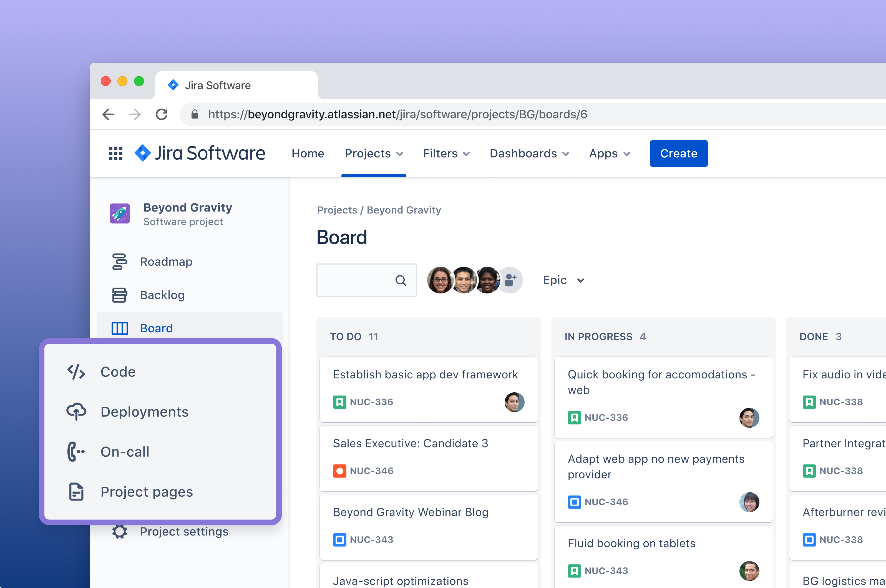Filter by the third team member avatar
This screenshot has width=886, height=588.
pos(487,280)
